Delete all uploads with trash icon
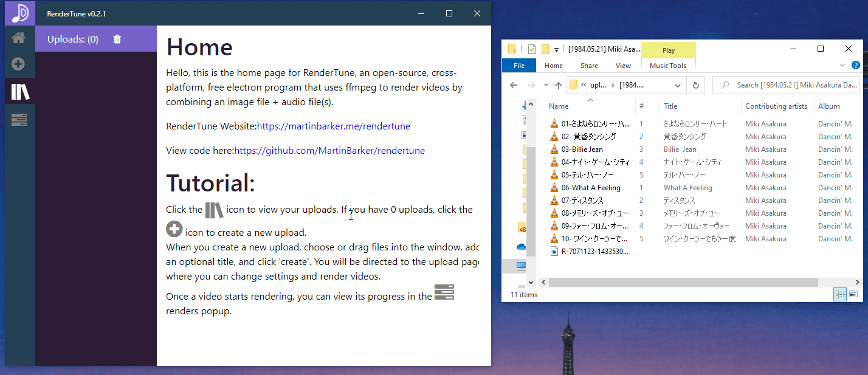The image size is (868, 375). [117, 39]
